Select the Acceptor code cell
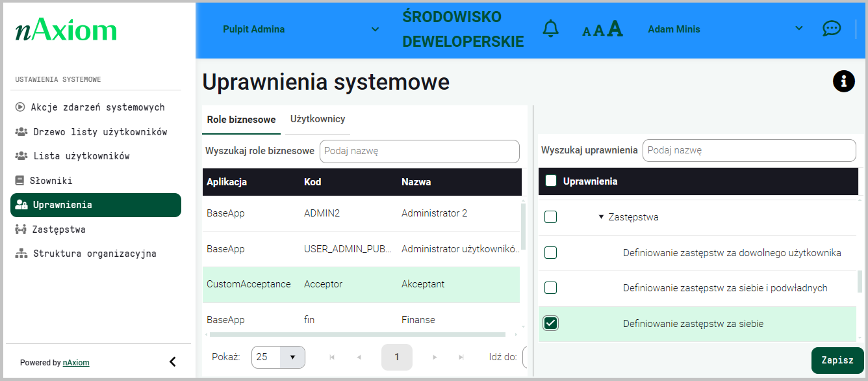The height and width of the screenshot is (381, 868). point(323,284)
